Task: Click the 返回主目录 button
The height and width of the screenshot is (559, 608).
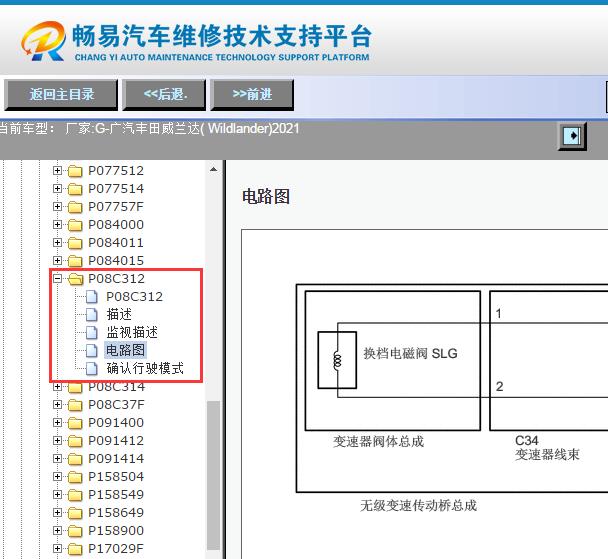Action: pyautogui.click(x=61, y=95)
